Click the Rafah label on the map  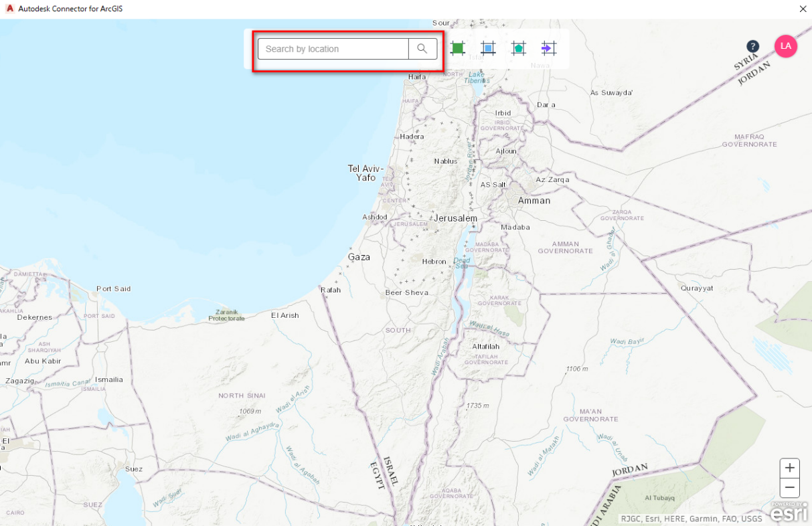pos(331,290)
